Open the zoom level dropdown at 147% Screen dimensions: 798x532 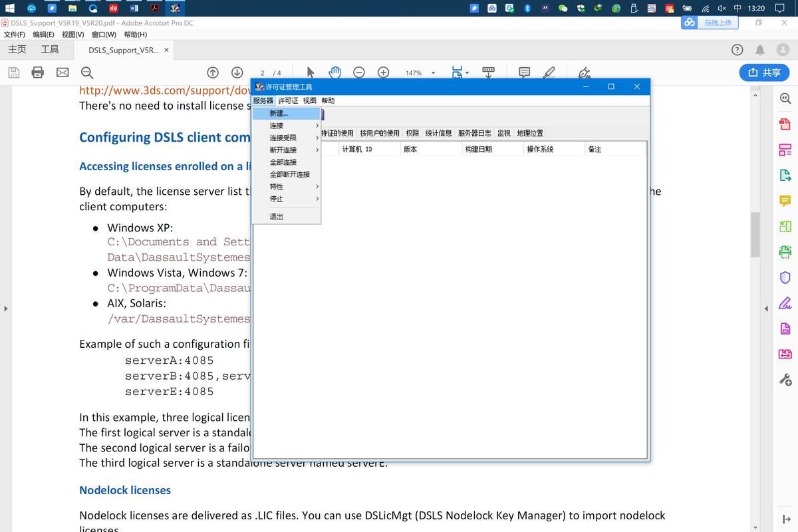point(433,73)
